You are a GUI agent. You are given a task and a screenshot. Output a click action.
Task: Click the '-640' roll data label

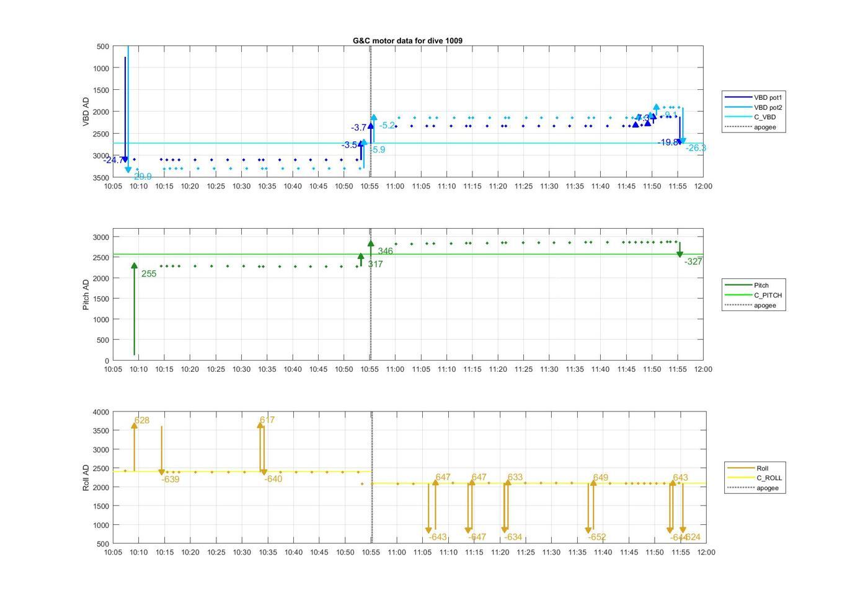(x=273, y=479)
